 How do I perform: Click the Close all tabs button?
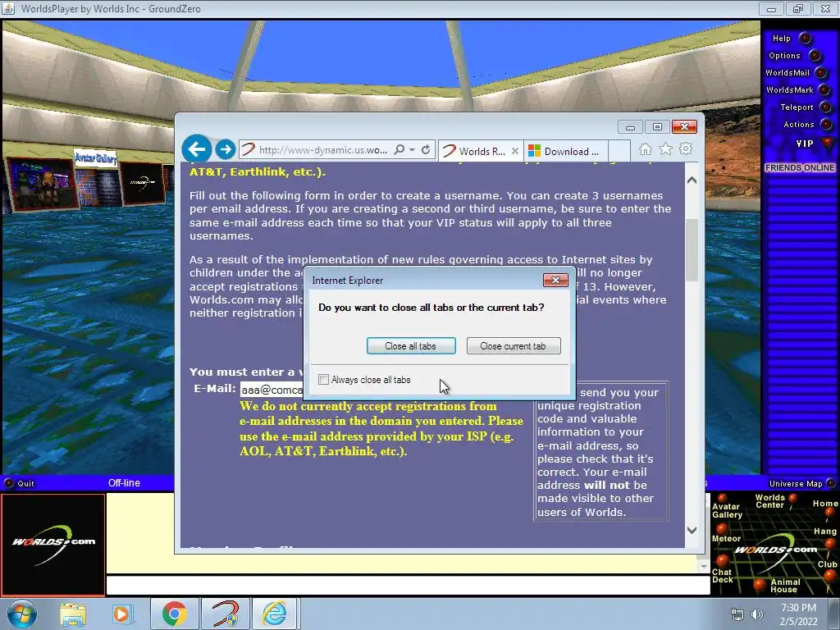[411, 346]
